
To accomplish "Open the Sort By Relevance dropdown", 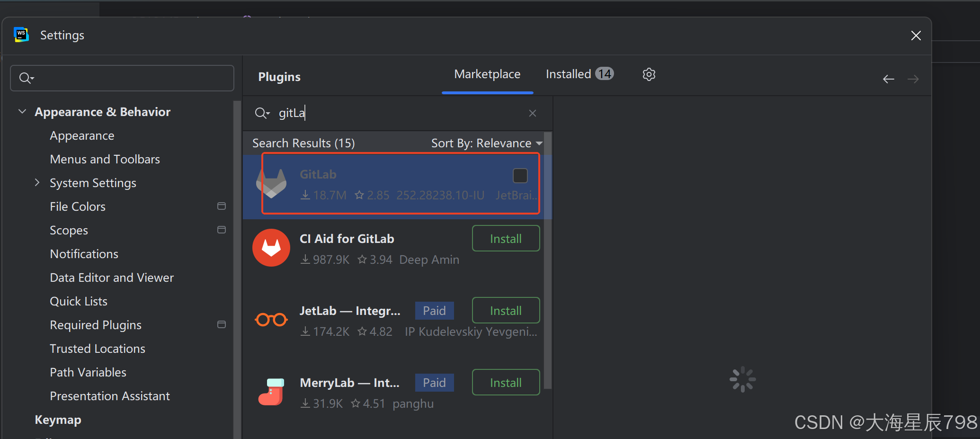I will tap(487, 143).
